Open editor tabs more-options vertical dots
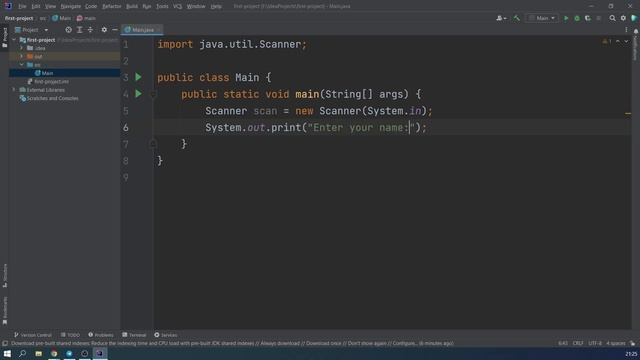640x360 pixels. click(x=626, y=30)
